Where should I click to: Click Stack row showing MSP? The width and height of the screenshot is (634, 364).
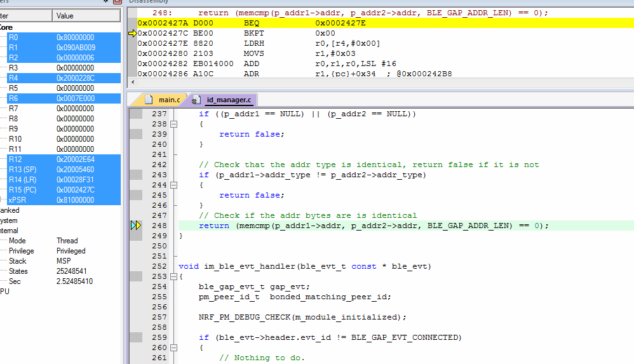point(64,261)
